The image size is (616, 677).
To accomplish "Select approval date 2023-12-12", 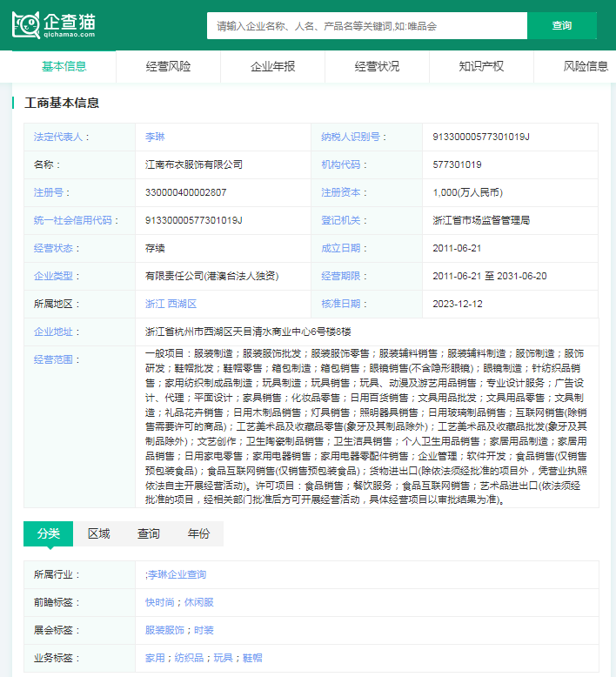I will [458, 304].
